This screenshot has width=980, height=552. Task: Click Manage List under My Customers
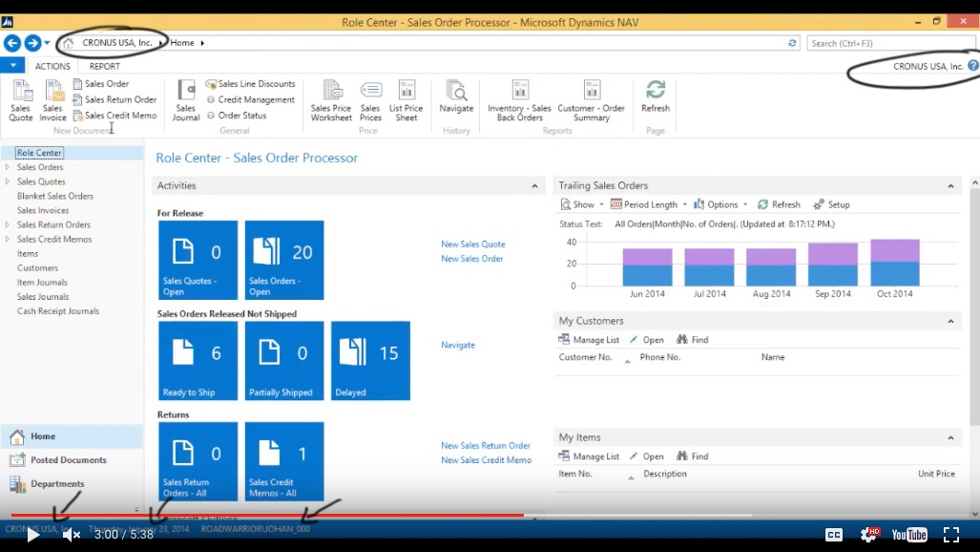pyautogui.click(x=589, y=340)
